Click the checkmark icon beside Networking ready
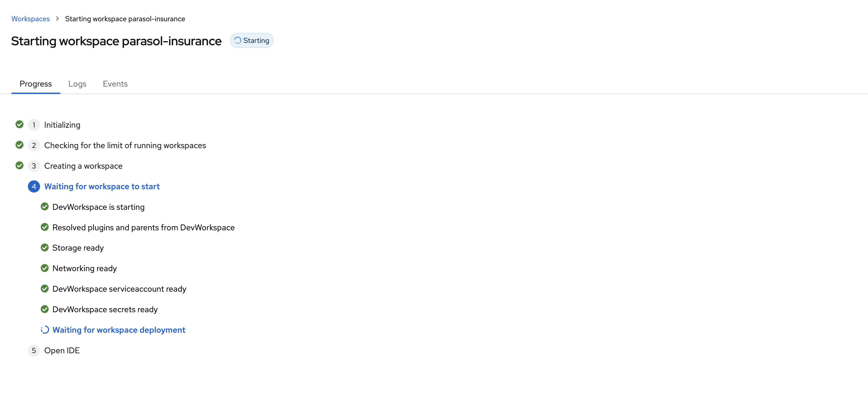This screenshot has height=413, width=868. tap(45, 268)
